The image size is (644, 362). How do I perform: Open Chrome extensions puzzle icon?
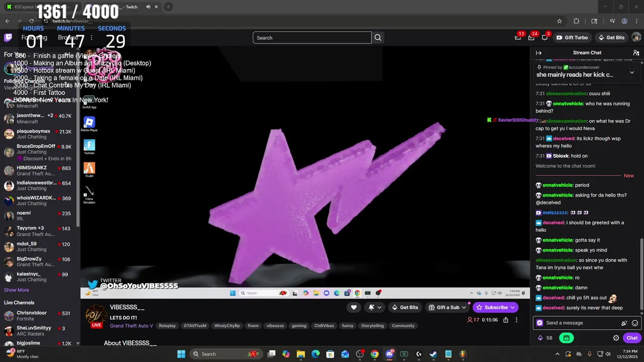(577, 21)
